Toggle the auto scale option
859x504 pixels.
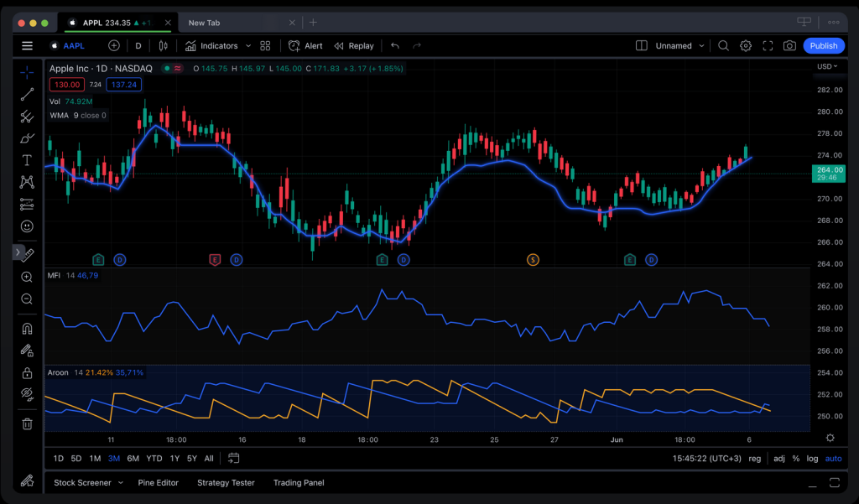833,459
